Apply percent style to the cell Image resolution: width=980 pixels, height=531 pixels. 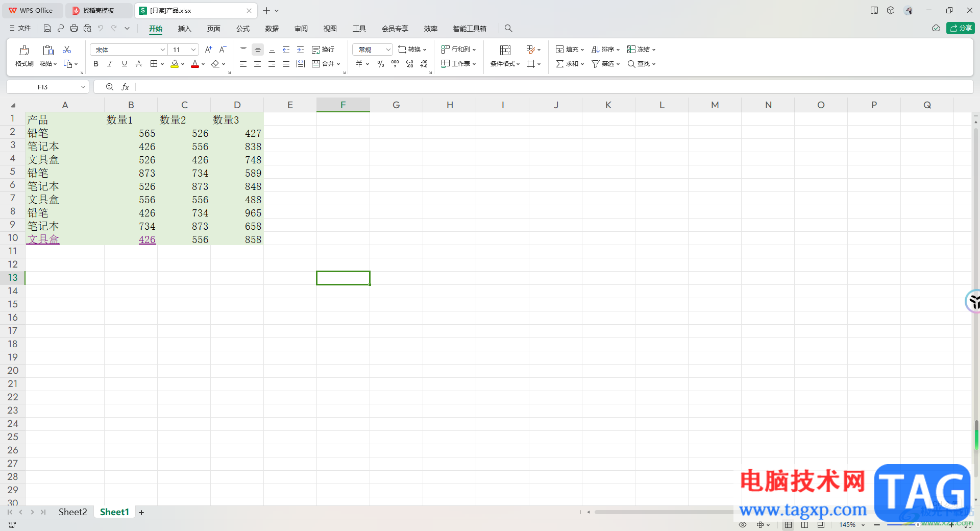click(381, 64)
